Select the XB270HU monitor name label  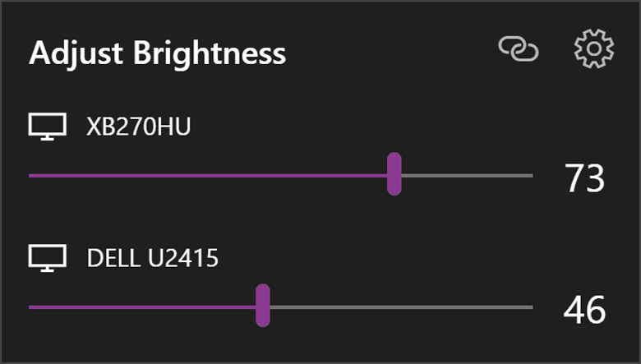tap(139, 127)
